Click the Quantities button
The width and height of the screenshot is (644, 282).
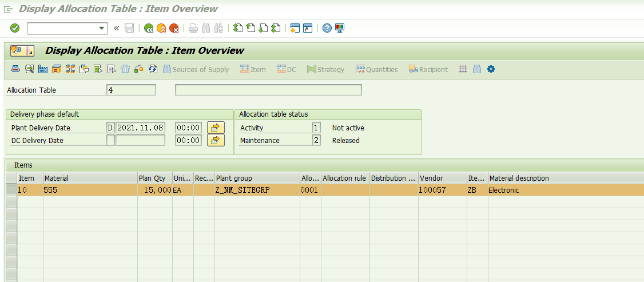click(377, 69)
